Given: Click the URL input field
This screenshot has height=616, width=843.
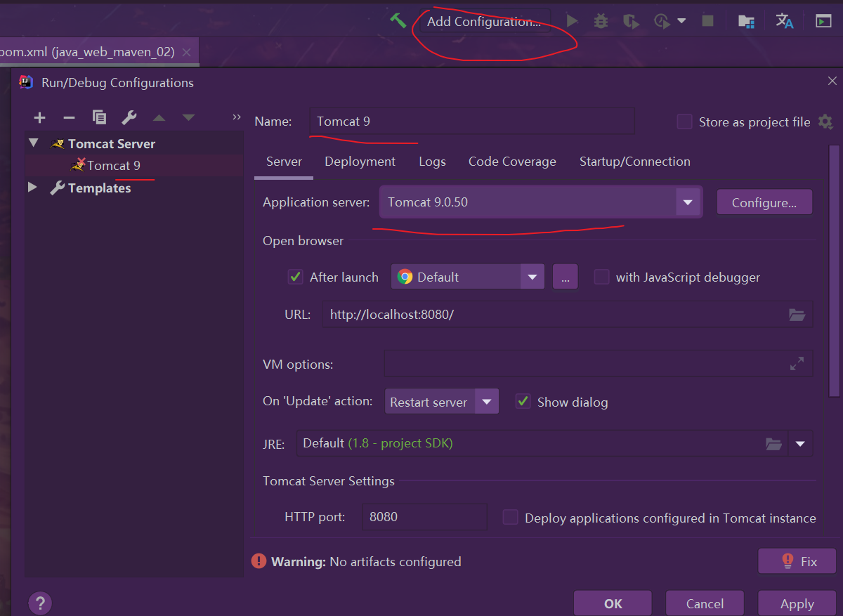Looking at the screenshot, I should [x=568, y=315].
